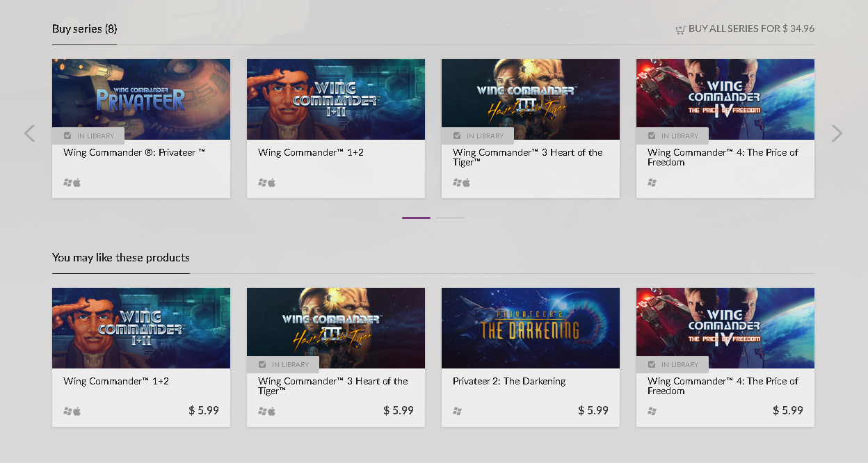Viewport: 868px width, 463px height.
Task: Click the cart icon beside Buy All Series
Action: click(x=680, y=29)
